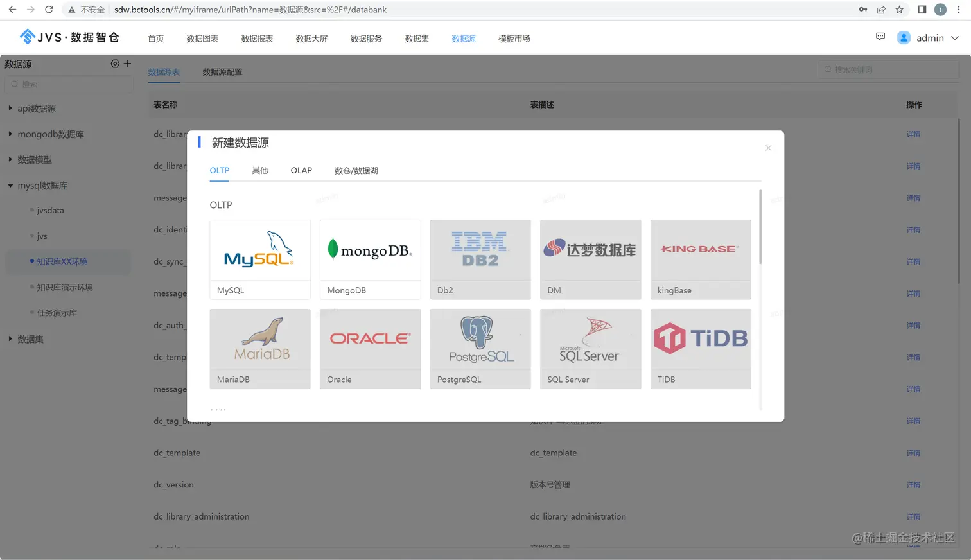Expand the 数据集 tree node in sidebar

point(10,338)
